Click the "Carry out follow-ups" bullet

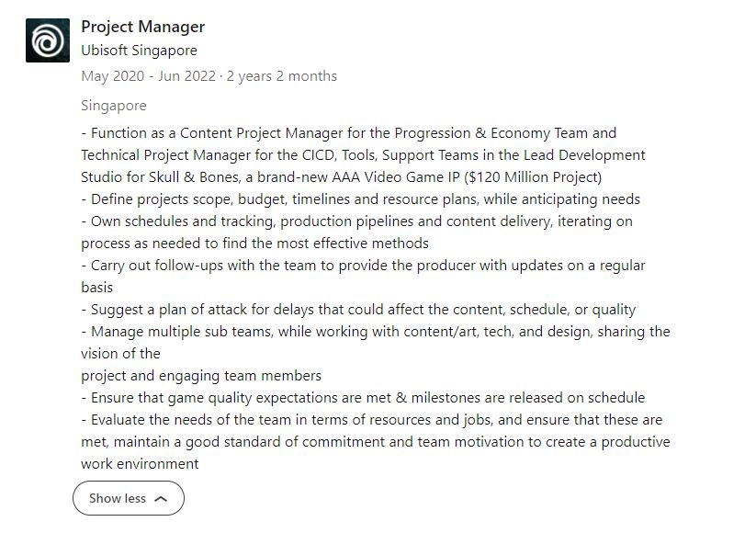363,266
